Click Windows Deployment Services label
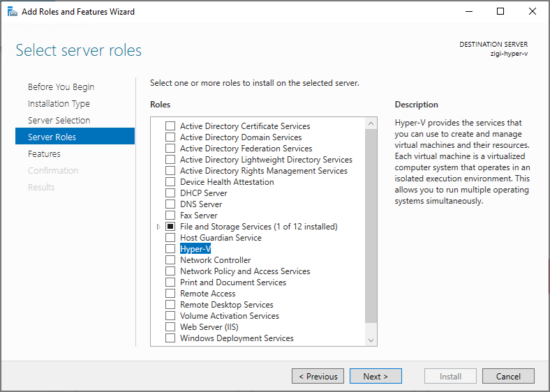This screenshot has width=550, height=392. 237,338
